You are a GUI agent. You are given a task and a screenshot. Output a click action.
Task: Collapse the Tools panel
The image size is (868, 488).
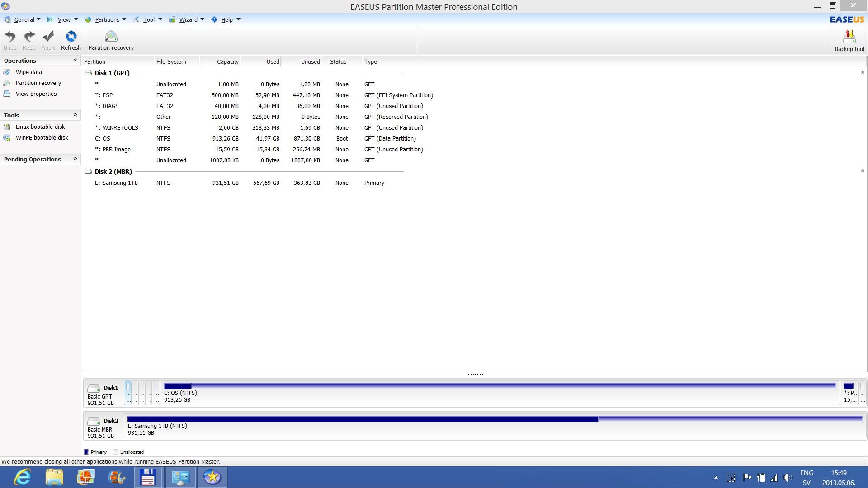(x=75, y=115)
